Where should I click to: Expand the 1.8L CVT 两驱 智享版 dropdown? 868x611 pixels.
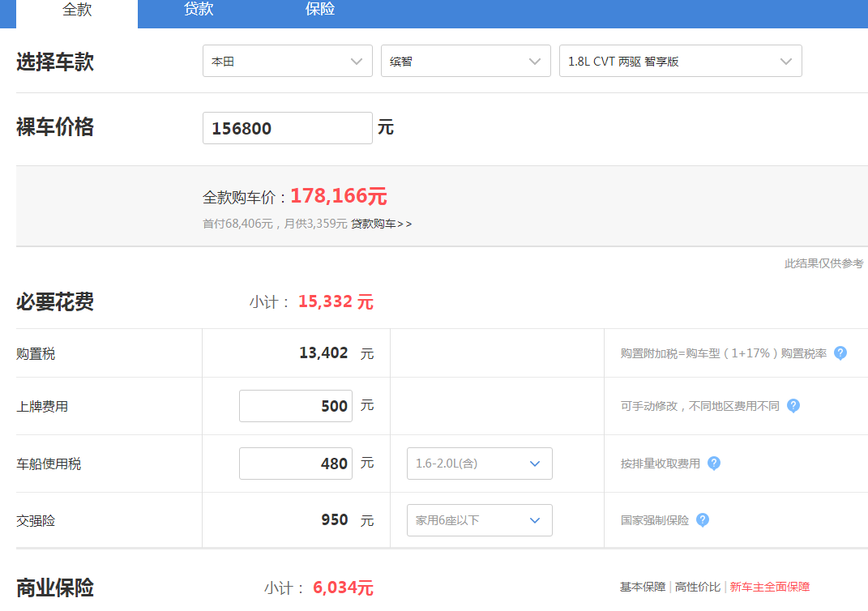[x=680, y=61]
